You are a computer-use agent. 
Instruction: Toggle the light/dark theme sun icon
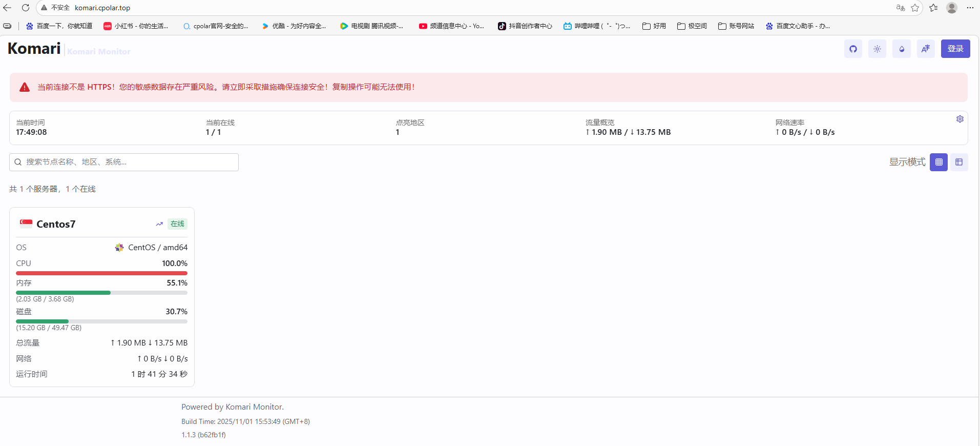877,49
